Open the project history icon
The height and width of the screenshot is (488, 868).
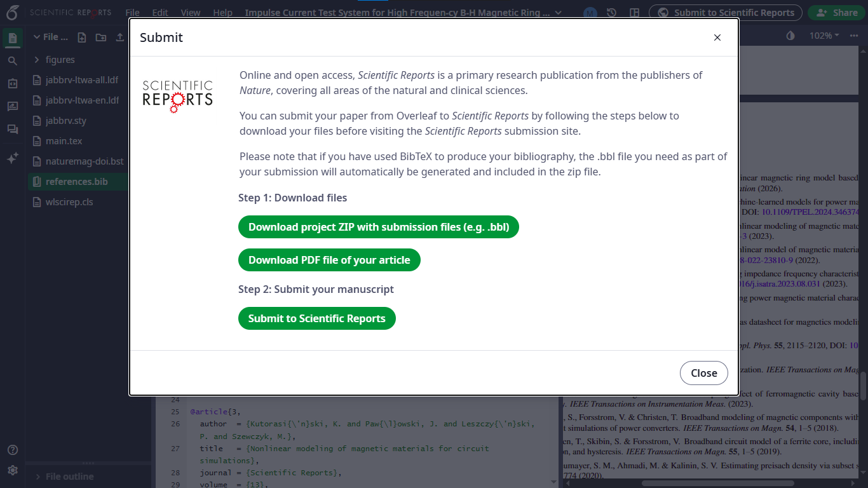tap(611, 13)
